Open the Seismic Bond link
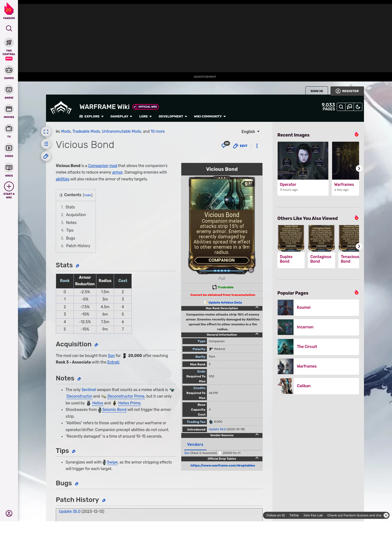The height and width of the screenshot is (545, 392). coord(114,410)
